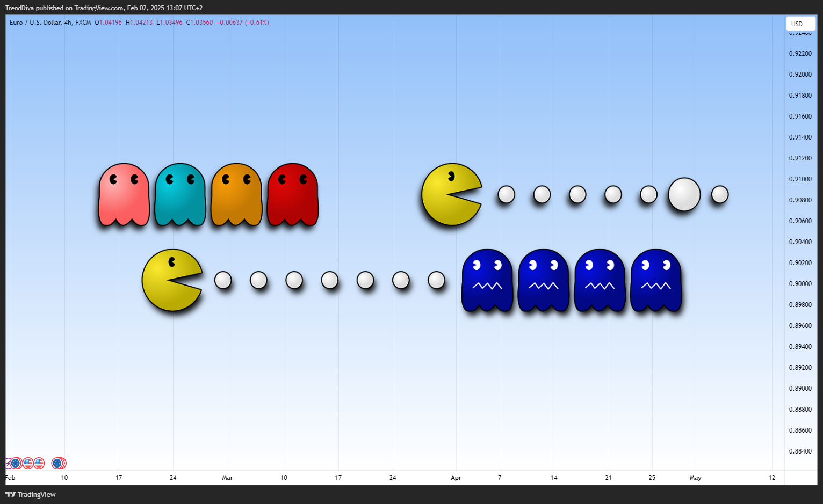Open the purple lightning event icon
This screenshot has height=504, width=823.
pyautogui.click(x=8, y=463)
